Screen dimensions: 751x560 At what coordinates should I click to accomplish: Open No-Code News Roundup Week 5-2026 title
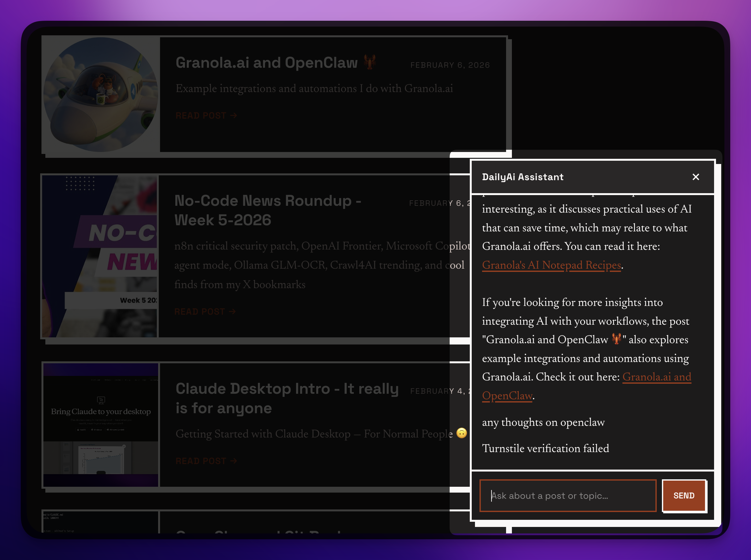click(x=267, y=210)
